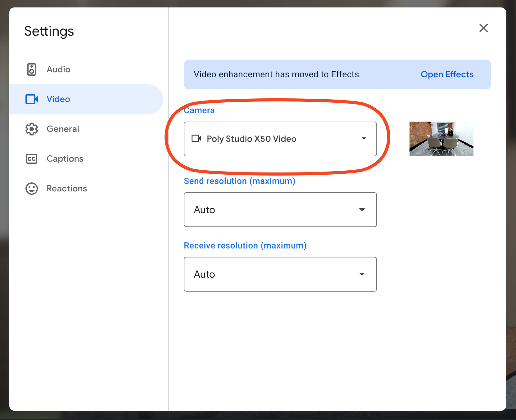
Task: Click the General gear icon
Action: point(31,129)
